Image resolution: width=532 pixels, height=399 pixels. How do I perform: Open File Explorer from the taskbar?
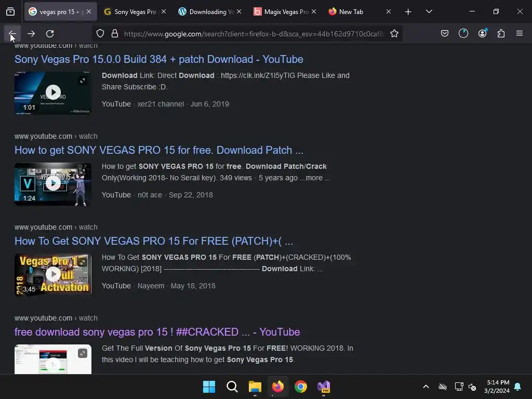click(255, 387)
